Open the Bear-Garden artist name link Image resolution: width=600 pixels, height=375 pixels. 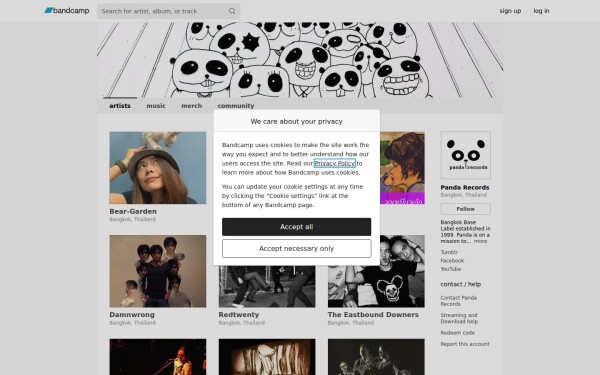(133, 211)
